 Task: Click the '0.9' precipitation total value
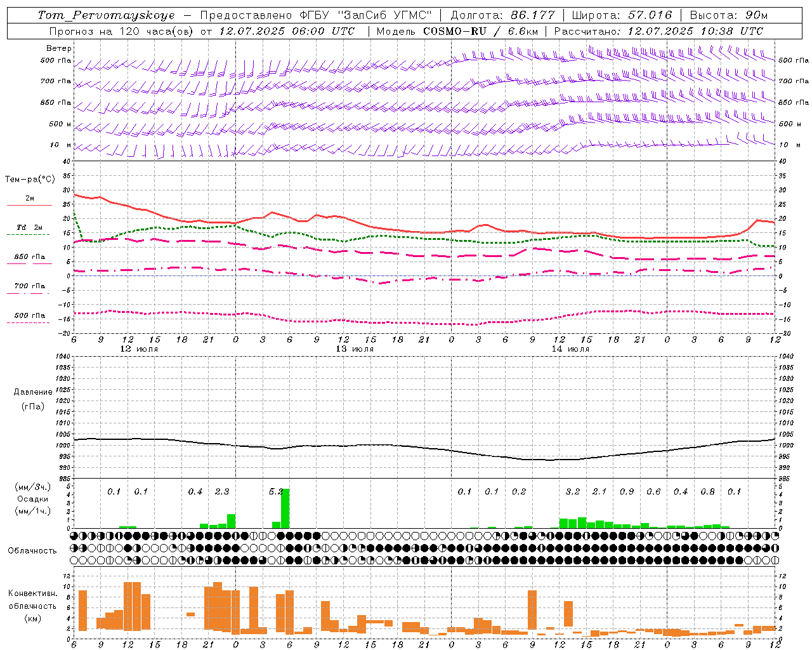[627, 492]
